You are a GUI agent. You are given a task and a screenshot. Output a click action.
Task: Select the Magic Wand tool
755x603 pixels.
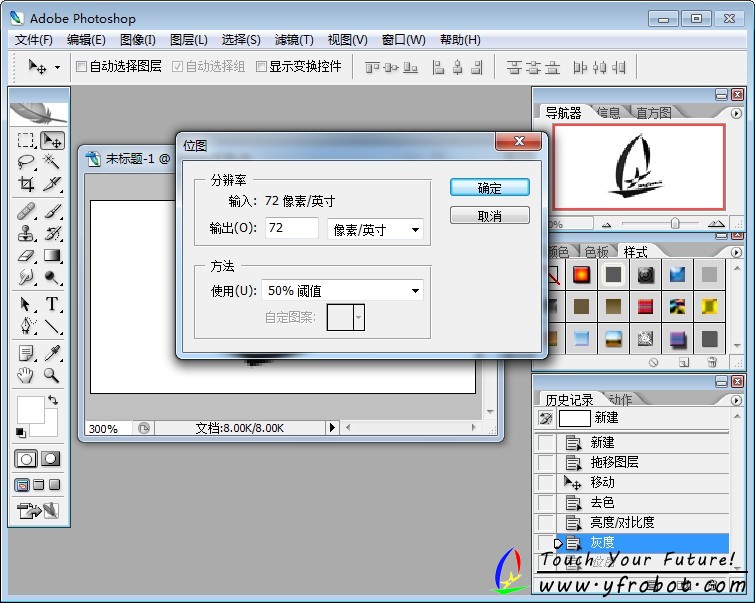coord(52,162)
